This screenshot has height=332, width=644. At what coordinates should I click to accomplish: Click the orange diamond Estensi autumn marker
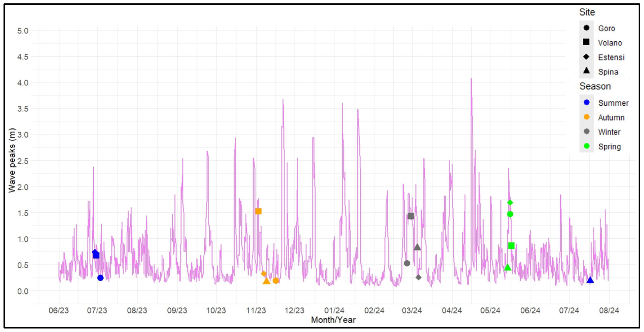[264, 274]
